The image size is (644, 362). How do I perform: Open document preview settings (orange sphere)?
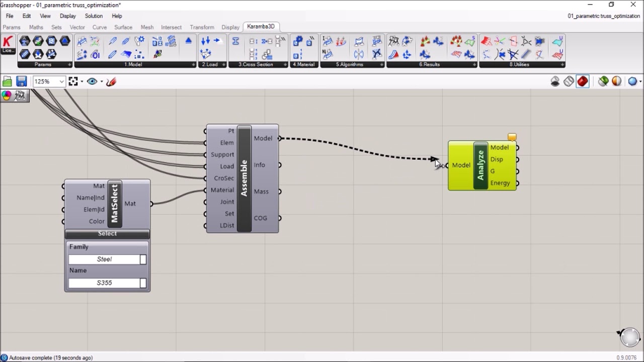616,81
